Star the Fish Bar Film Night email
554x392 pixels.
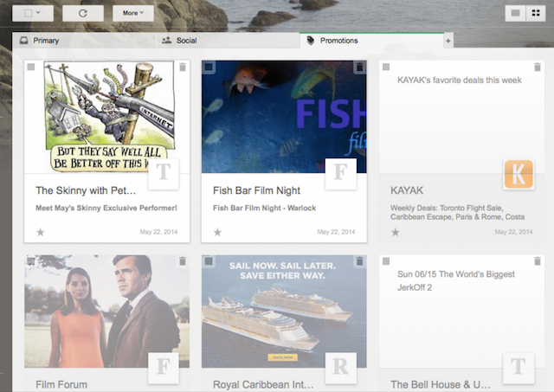217,232
